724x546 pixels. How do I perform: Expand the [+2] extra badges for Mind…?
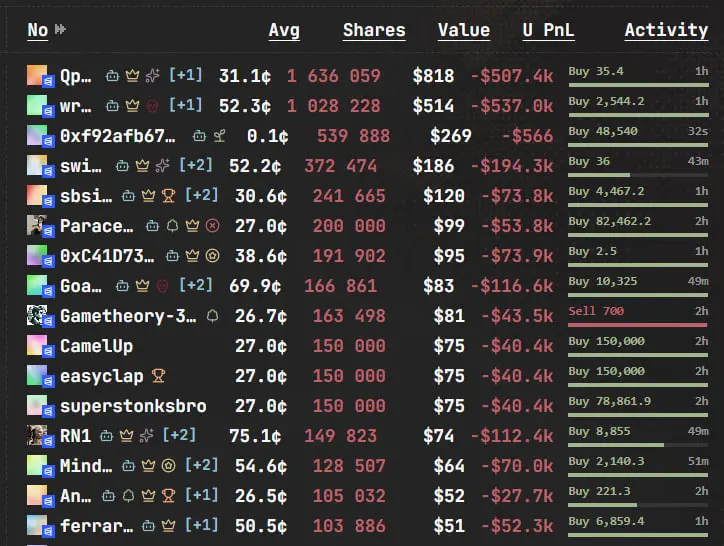[201, 465]
